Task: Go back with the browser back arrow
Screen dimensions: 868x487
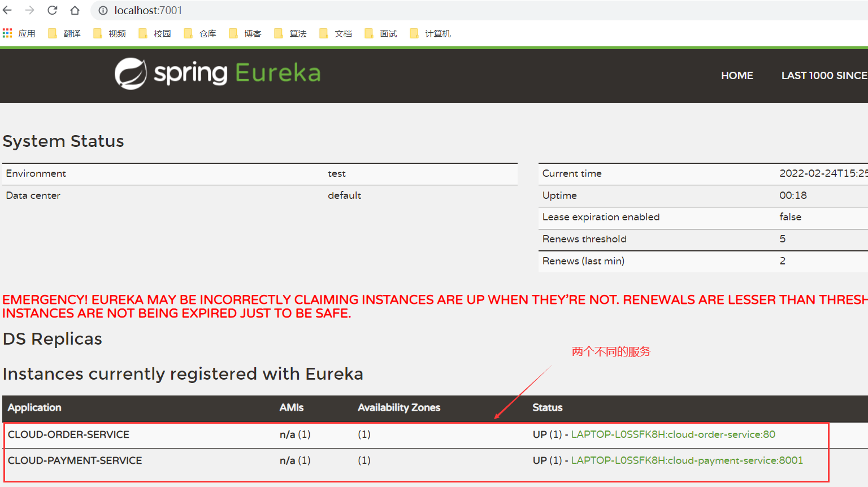Action: coord(7,10)
